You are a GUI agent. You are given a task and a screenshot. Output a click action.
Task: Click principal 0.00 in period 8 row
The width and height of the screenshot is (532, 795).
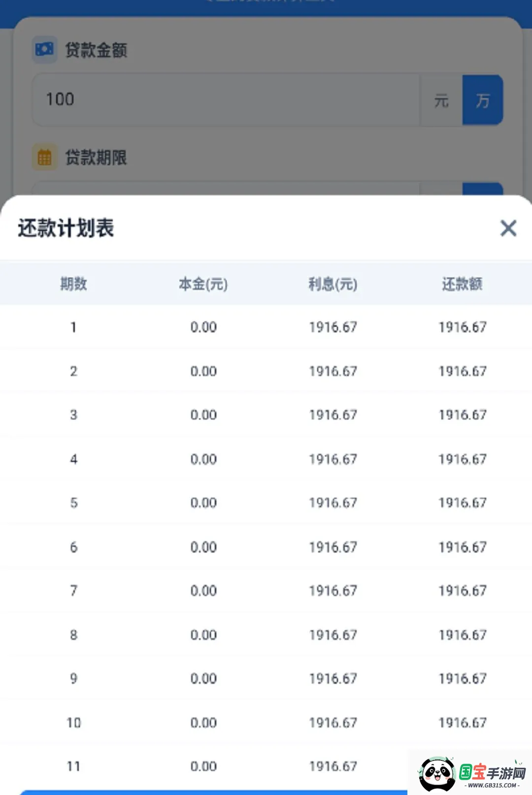(203, 635)
